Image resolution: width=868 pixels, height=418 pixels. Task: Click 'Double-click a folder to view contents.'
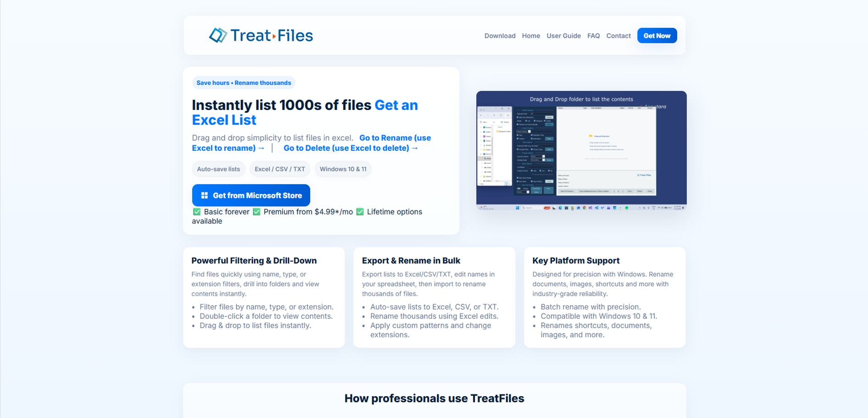pos(266,316)
